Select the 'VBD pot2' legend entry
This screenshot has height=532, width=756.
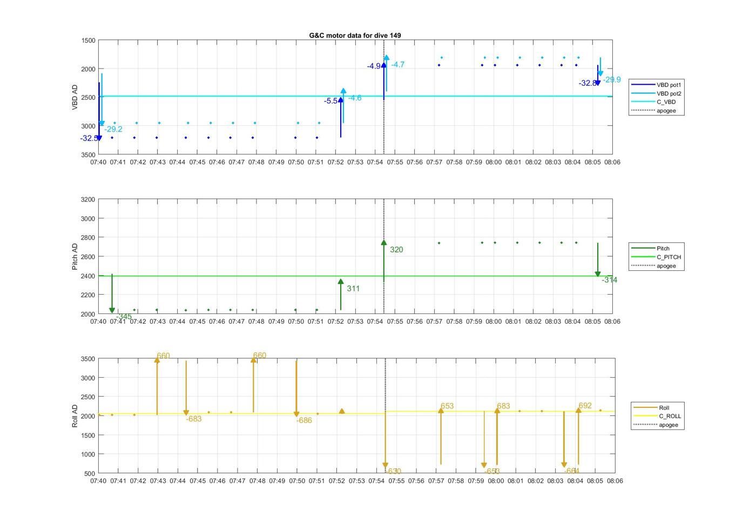[x=657, y=93]
